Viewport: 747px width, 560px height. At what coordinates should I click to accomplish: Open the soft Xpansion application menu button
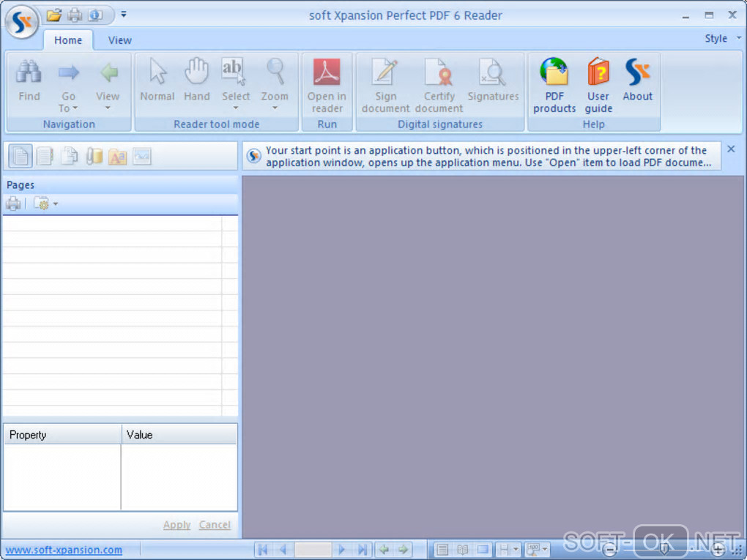point(21,21)
